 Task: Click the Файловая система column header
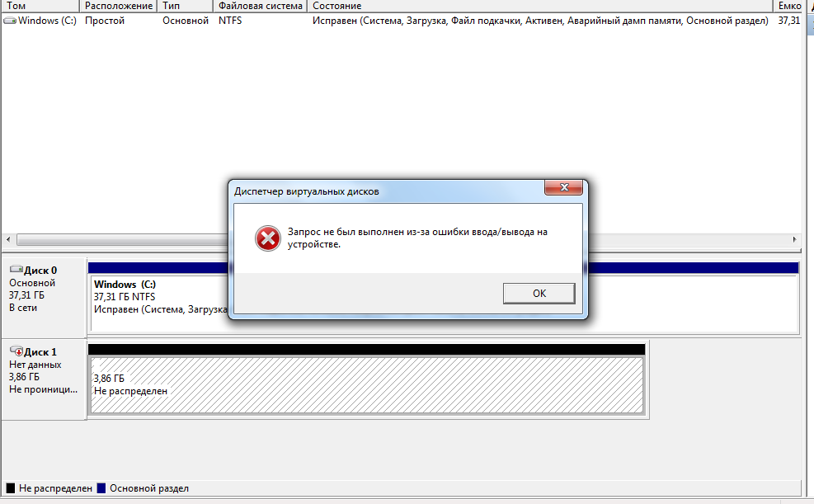pyautogui.click(x=260, y=6)
